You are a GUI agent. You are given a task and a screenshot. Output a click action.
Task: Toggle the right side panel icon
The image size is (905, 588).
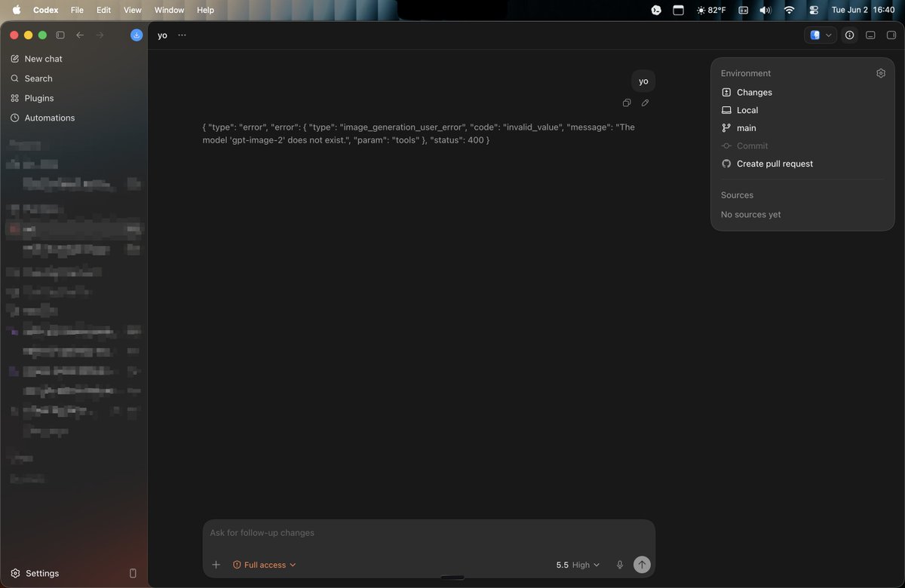891,35
